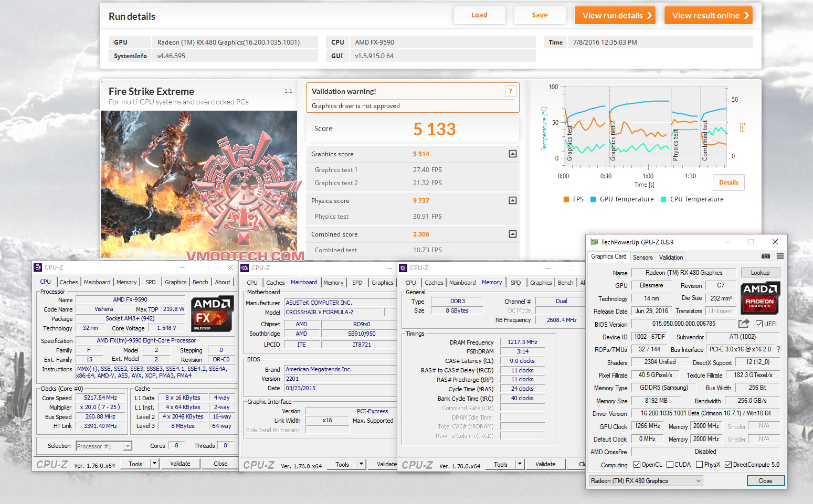Image resolution: width=813 pixels, height=504 pixels.
Task: Click Validate in the CPU-Z Memory window
Action: tap(545, 464)
